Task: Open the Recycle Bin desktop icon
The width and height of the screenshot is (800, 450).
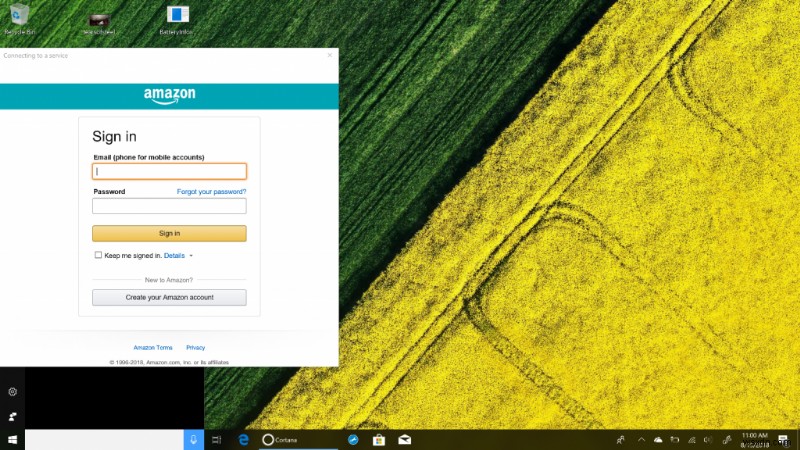Action: (x=19, y=19)
